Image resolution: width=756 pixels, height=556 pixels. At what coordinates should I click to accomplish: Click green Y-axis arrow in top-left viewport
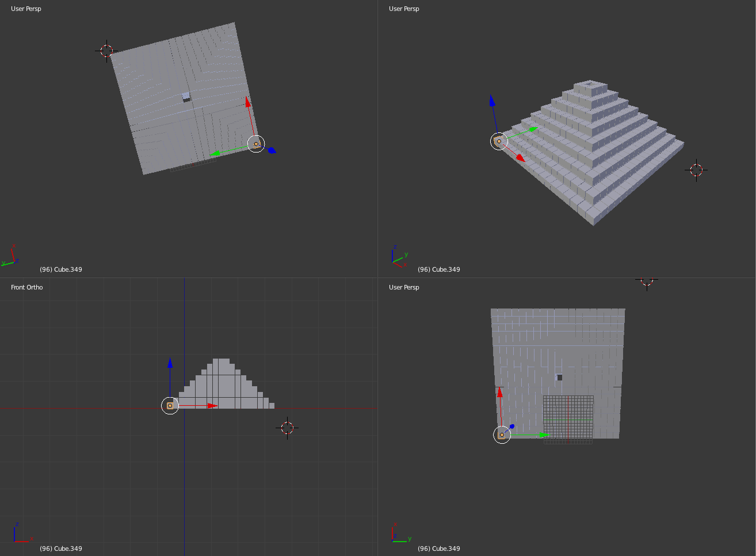[x=215, y=153]
